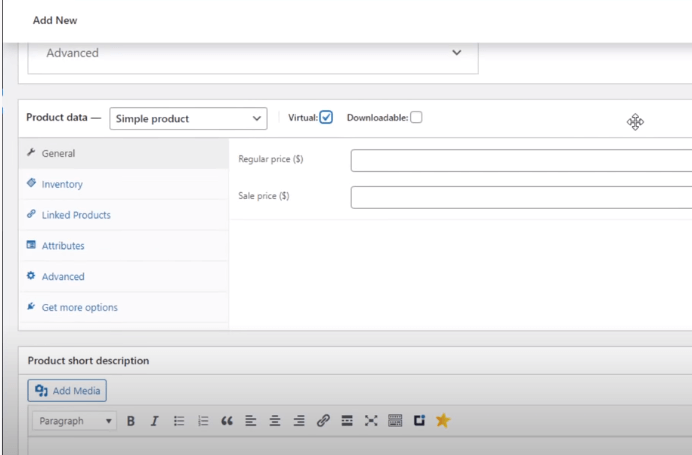
Task: Click the Add New heading
Action: pyautogui.click(x=55, y=20)
